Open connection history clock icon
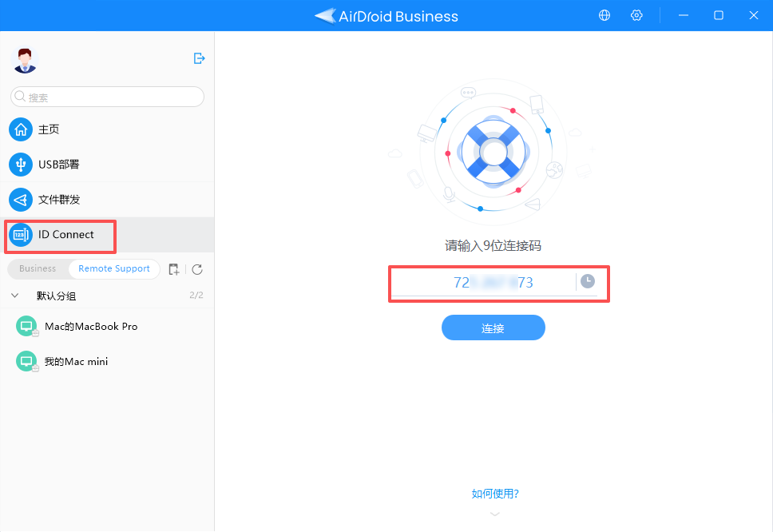773x532 pixels. [587, 281]
